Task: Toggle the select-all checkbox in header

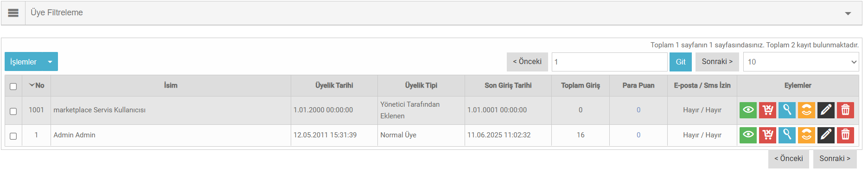Action: coord(13,86)
